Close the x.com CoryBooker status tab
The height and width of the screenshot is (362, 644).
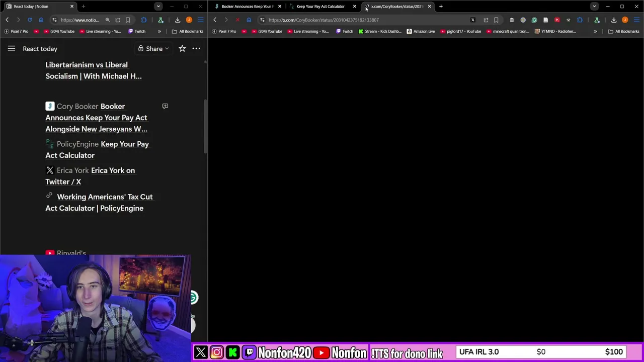429,7
